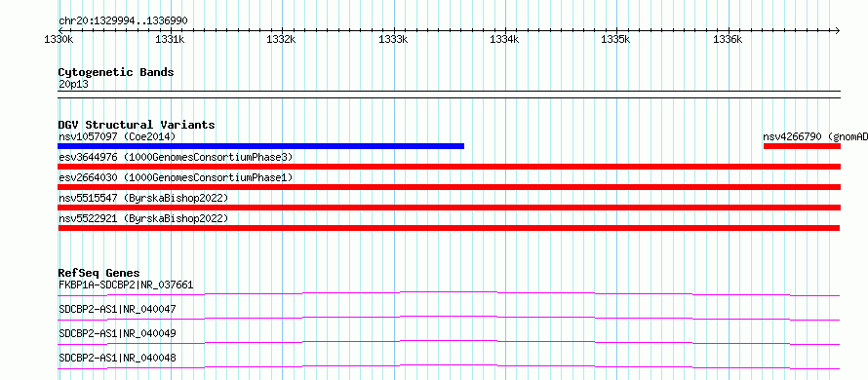868x380 pixels.
Task: Select the 20p13 band label
Action: [73, 85]
